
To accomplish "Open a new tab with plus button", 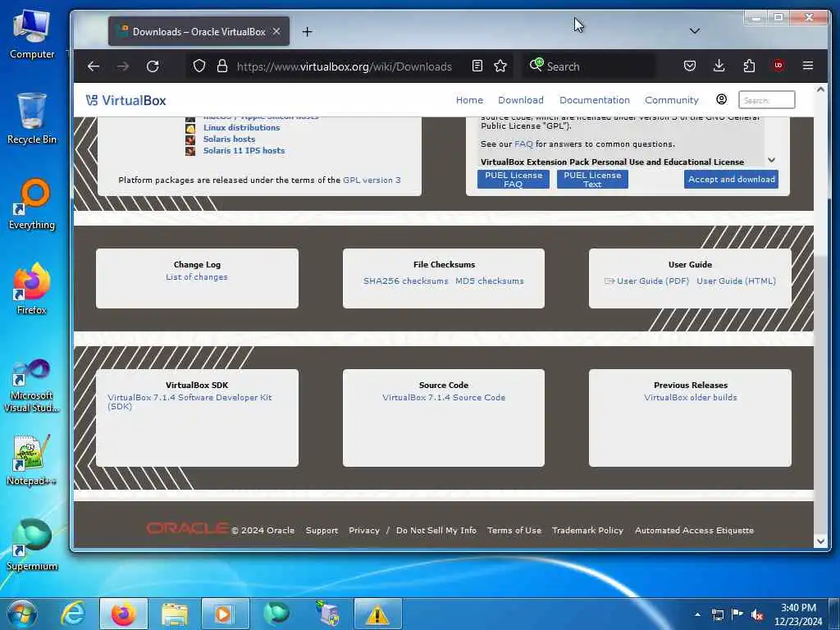I will pyautogui.click(x=307, y=32).
